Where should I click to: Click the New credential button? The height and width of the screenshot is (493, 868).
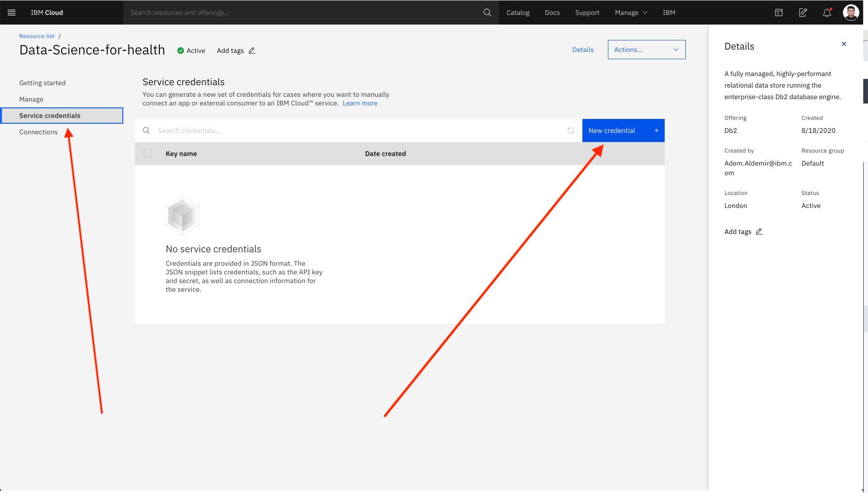pyautogui.click(x=623, y=130)
